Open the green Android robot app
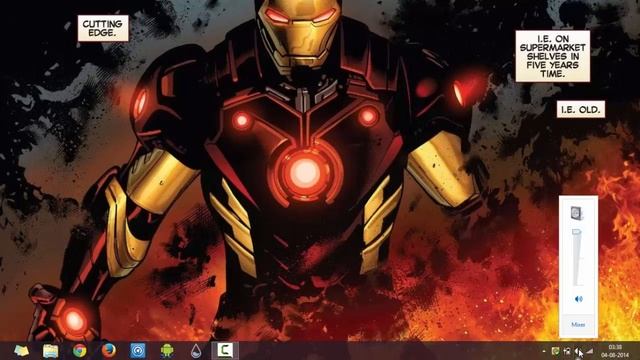Viewport: 640px width, 360px height. click(x=167, y=351)
